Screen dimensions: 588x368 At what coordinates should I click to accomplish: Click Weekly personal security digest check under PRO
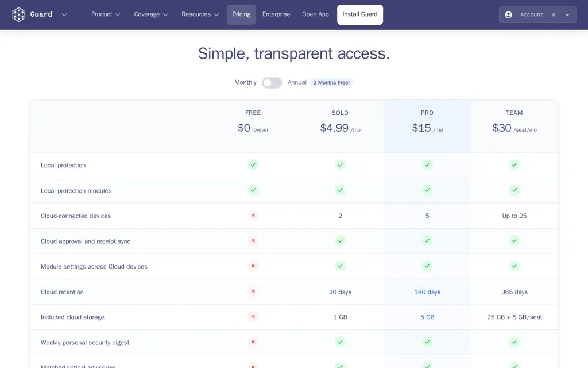point(427,342)
